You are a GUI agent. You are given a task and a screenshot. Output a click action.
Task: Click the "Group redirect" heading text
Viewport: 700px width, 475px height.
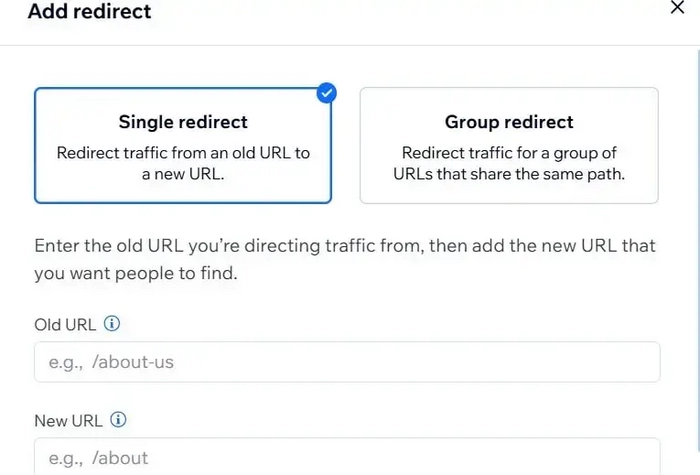(509, 122)
